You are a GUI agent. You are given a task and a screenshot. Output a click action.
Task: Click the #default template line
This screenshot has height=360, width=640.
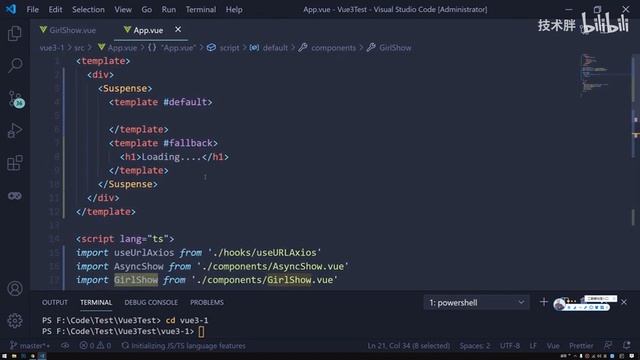[x=160, y=102]
